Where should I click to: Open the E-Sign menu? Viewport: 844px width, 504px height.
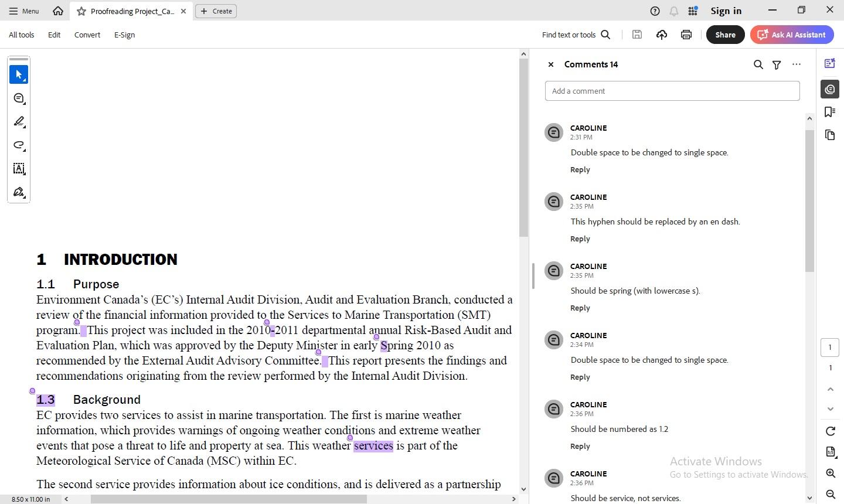124,35
